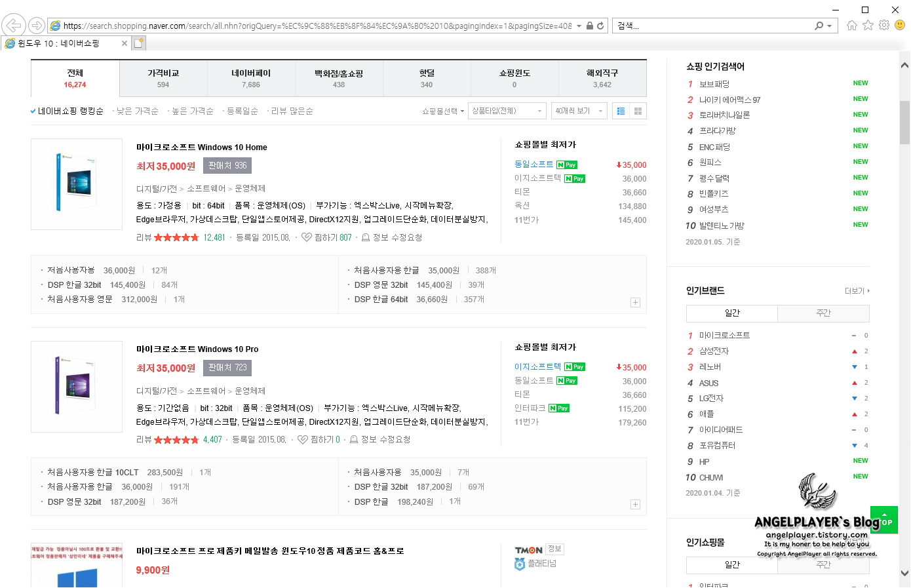
Task: Click TMON 정보 button
Action: tap(555, 549)
